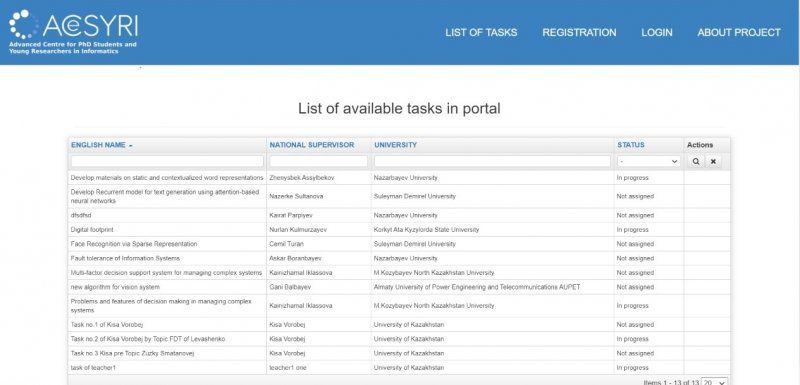The height and width of the screenshot is (385, 800).
Task: Click 'Korkyt Ata Kyzylorda State University' cell
Action: pyautogui.click(x=427, y=230)
